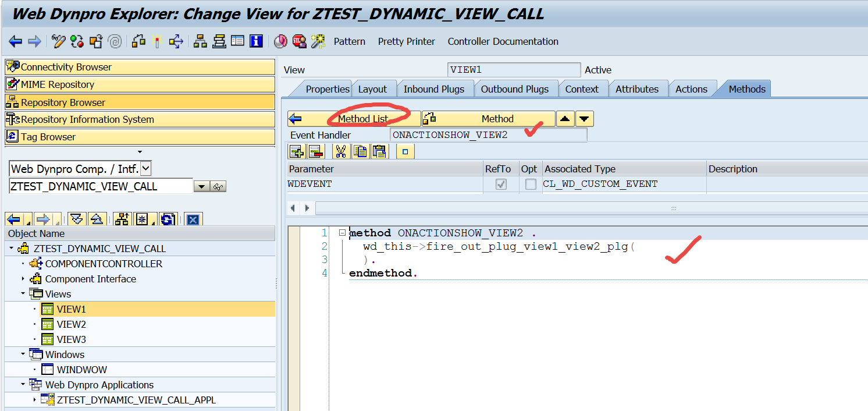This screenshot has height=411, width=868.
Task: Click the scissors Cut icon
Action: coord(340,152)
